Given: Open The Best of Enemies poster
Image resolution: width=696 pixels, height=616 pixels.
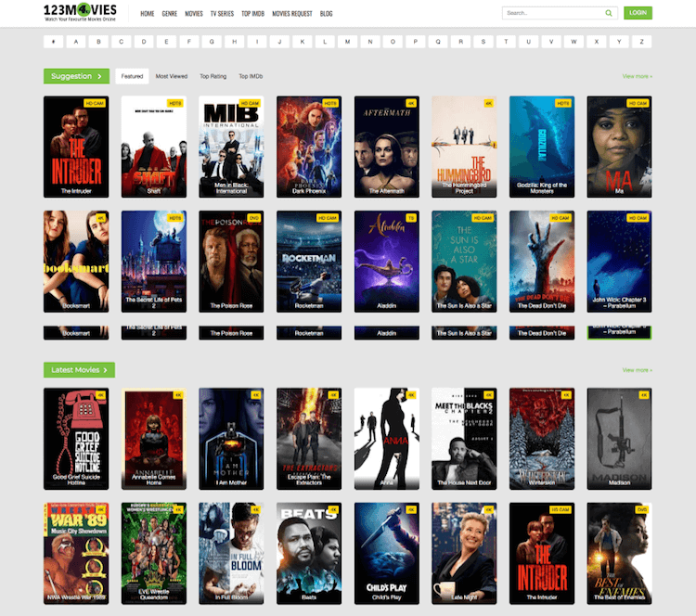Looking at the screenshot, I should click(620, 554).
